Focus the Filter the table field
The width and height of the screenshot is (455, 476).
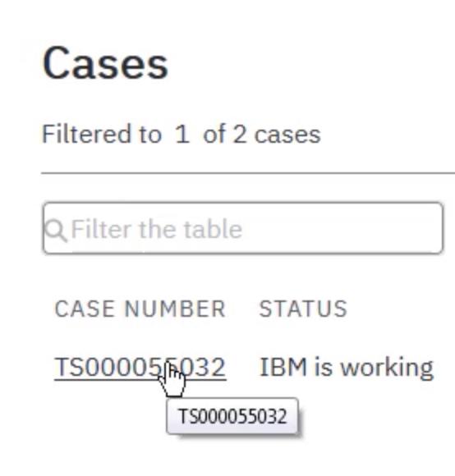point(243,227)
